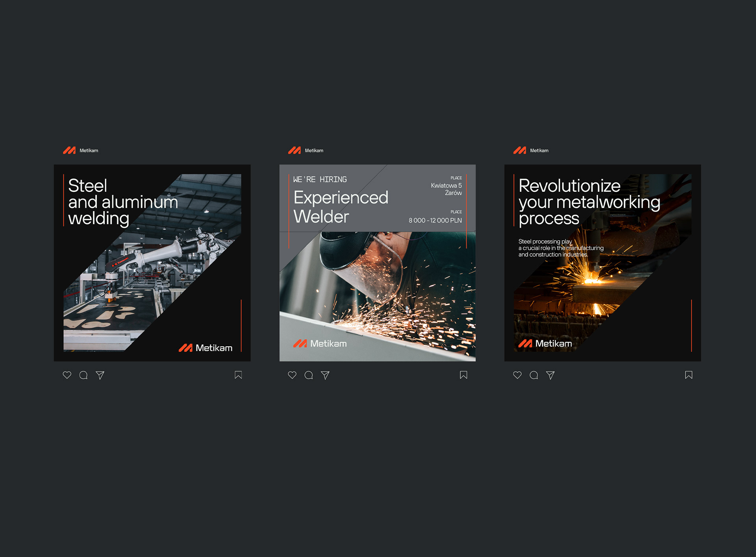This screenshot has width=756, height=557.
Task: Open the Steel and aluminum welding post image
Action: (x=152, y=263)
